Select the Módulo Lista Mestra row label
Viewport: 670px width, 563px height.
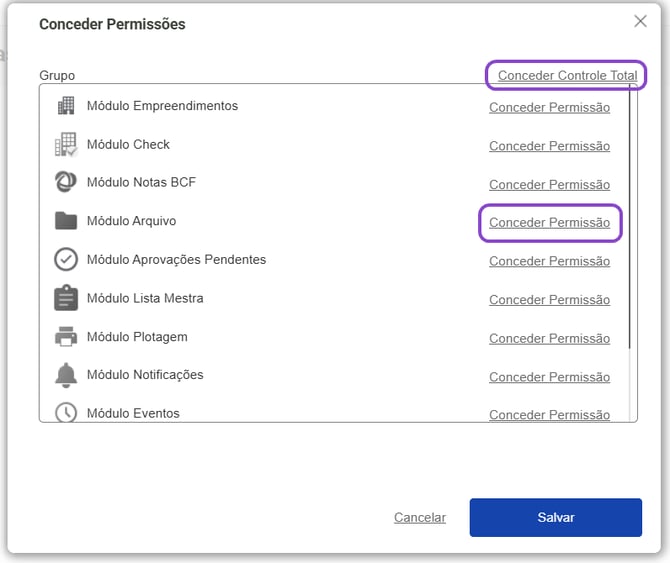(x=145, y=298)
